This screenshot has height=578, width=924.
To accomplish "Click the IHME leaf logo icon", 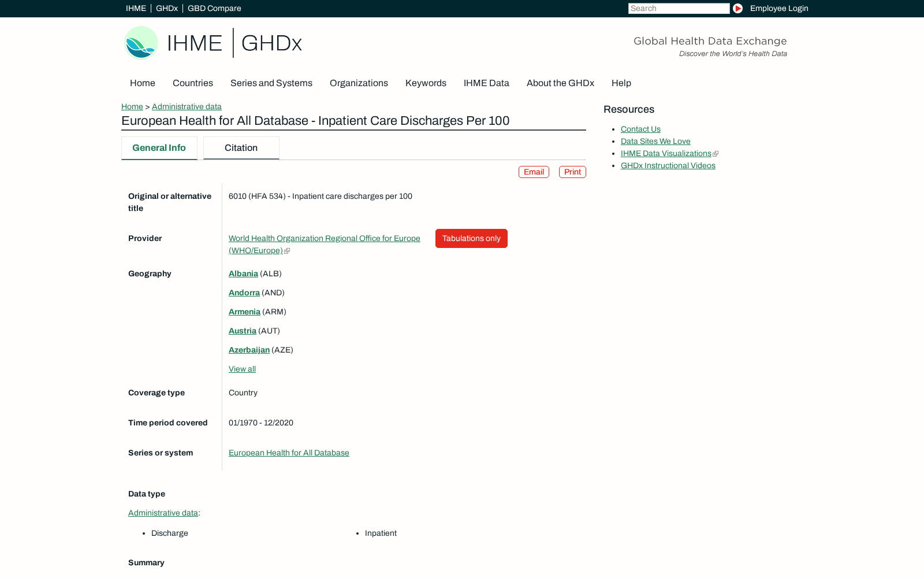I will [x=141, y=43].
